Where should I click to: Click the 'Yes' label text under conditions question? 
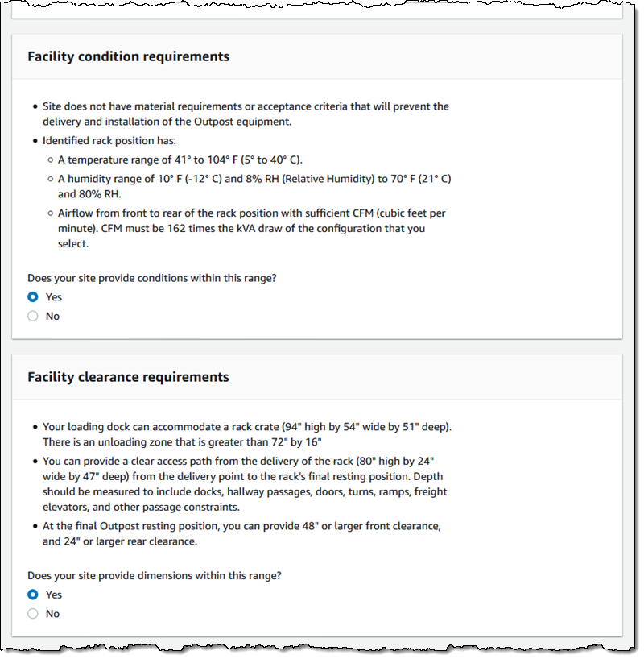53,297
